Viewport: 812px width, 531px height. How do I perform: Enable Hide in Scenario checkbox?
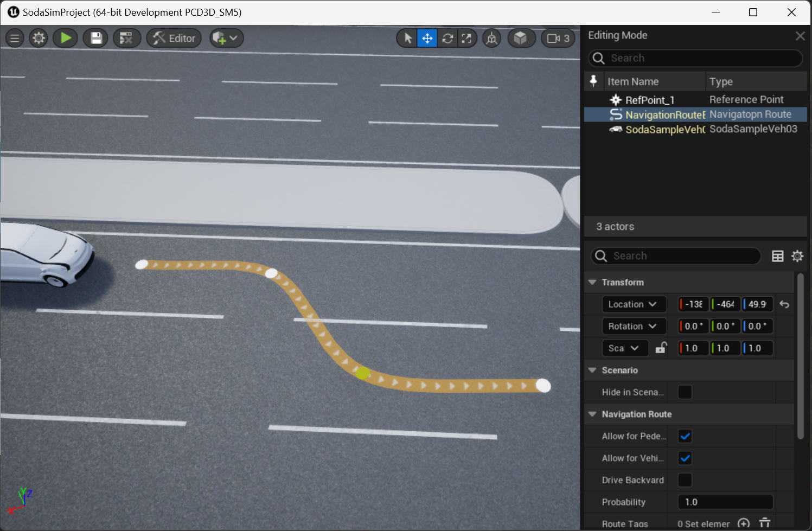pyautogui.click(x=685, y=392)
